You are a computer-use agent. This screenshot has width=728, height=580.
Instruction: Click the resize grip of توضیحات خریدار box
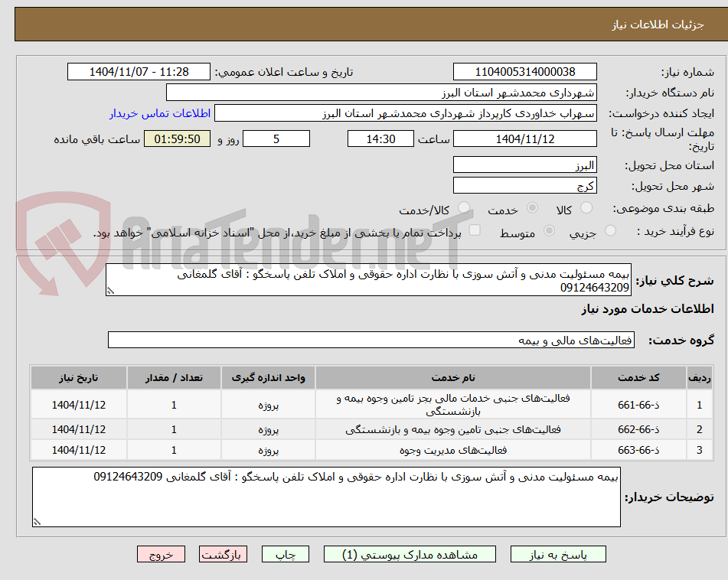coord(38,522)
